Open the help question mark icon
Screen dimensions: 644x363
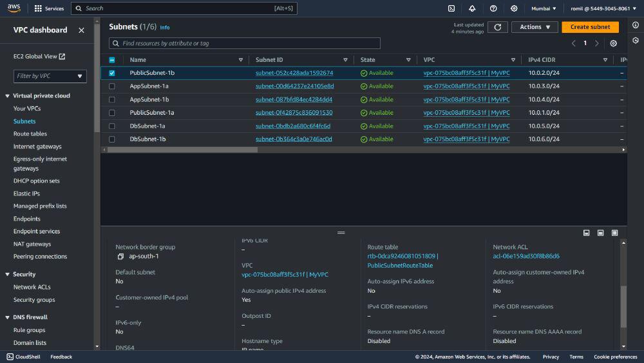tap(493, 8)
